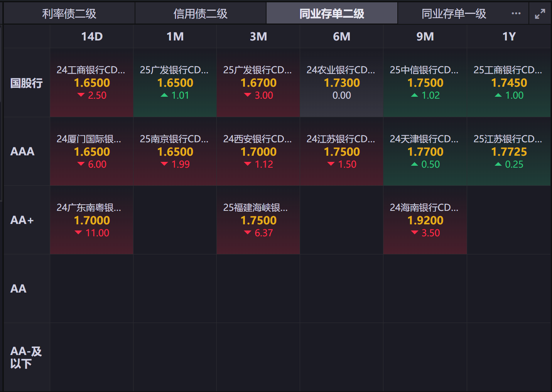Image resolution: width=552 pixels, height=392 pixels.
Task: Click the 1Y column header
Action: [509, 37]
